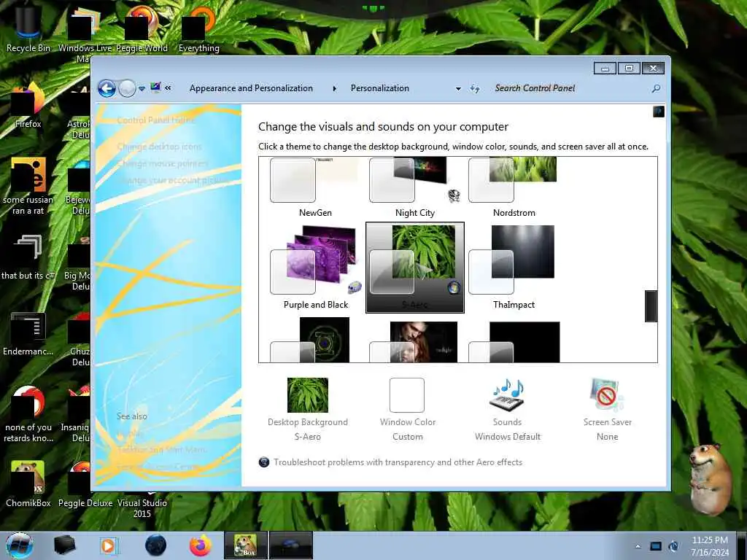Viewport: 747px width, 560px height.
Task: Switch to Personalization window taskbar button
Action: pyautogui.click(x=291, y=545)
